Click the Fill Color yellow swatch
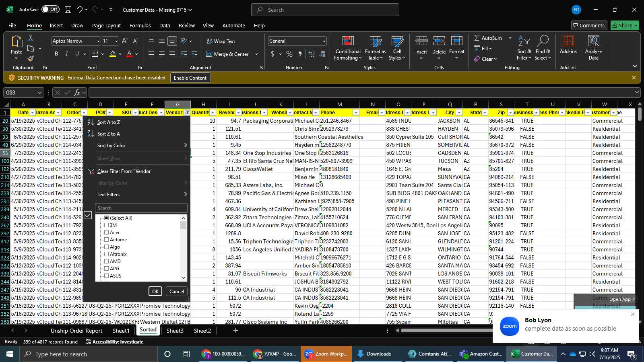Image resolution: width=644 pixels, height=362 pixels. pyautogui.click(x=113, y=54)
